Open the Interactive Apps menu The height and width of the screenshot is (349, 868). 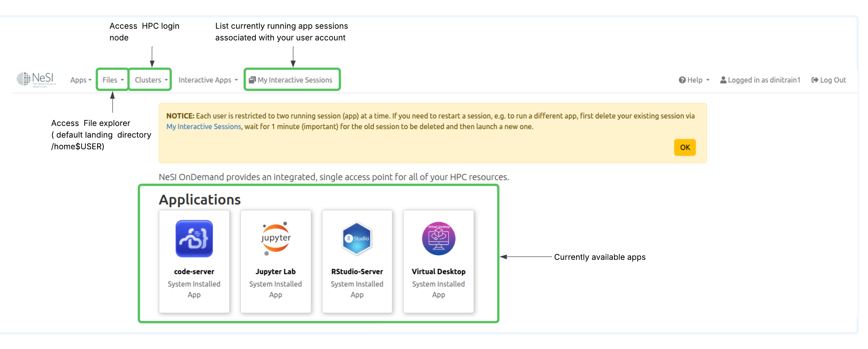pyautogui.click(x=208, y=80)
